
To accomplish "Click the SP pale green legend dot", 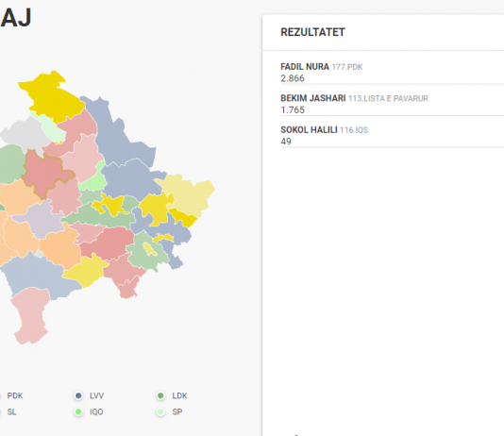I will pyautogui.click(x=160, y=411).
